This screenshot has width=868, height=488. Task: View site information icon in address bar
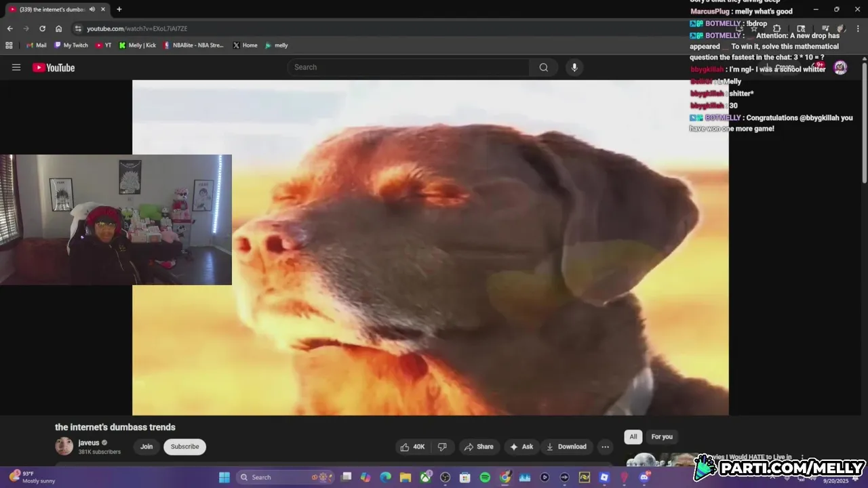coord(78,28)
